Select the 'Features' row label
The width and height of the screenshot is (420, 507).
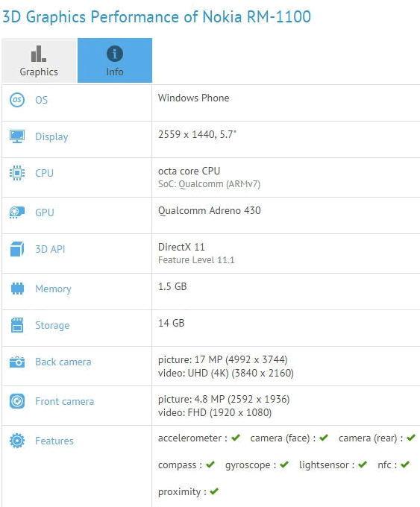pos(54,441)
